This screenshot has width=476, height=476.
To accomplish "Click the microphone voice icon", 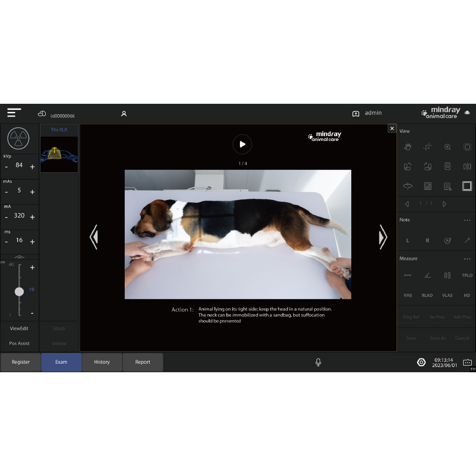I will click(318, 362).
